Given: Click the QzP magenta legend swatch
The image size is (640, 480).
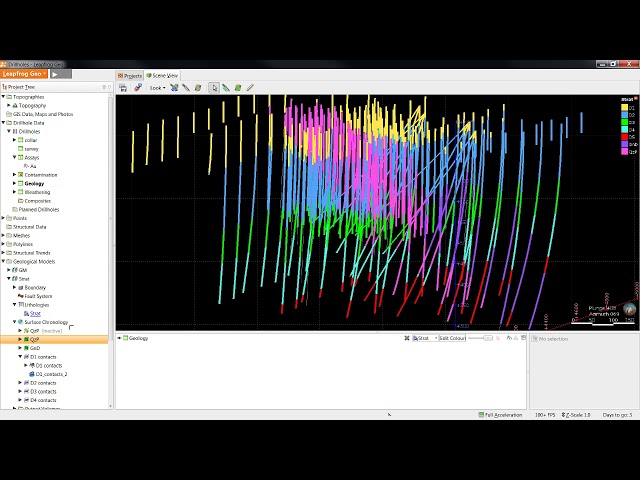Looking at the screenshot, I should tap(624, 152).
